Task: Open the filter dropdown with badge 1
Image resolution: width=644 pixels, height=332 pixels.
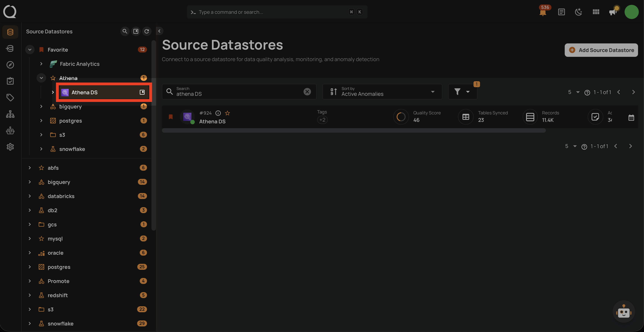Action: 462,92
